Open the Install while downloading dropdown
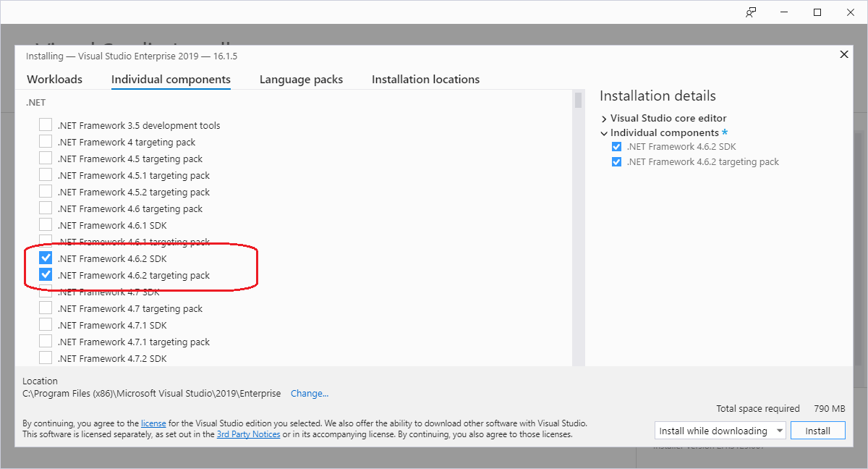 click(720, 431)
